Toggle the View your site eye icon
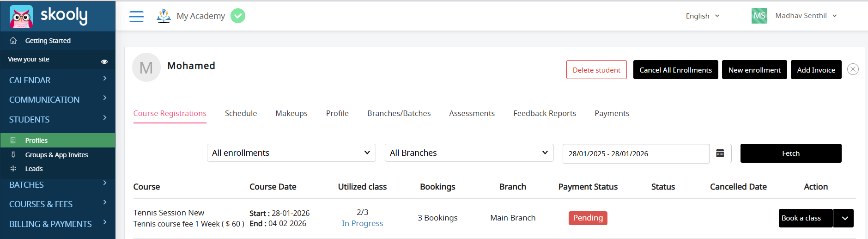Image resolution: width=868 pixels, height=239 pixels. tap(104, 61)
